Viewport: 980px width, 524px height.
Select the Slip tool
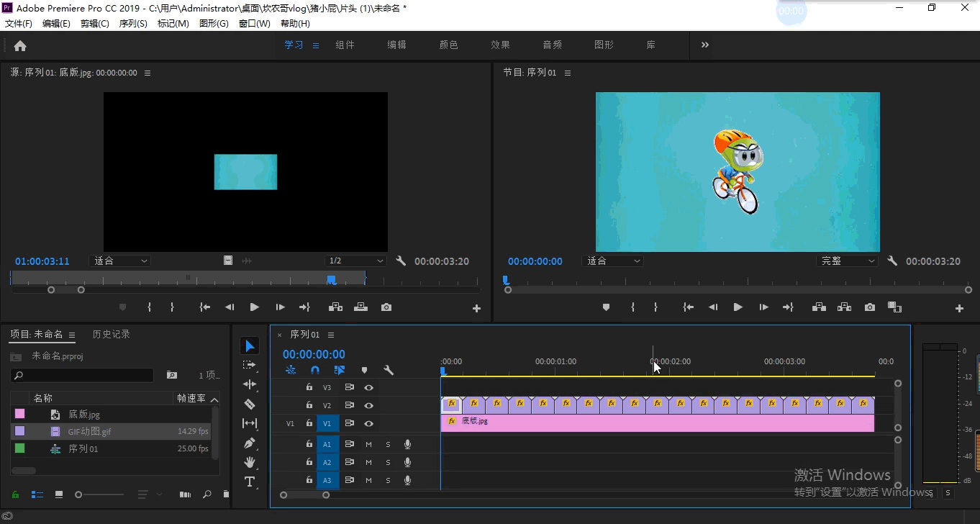250,423
